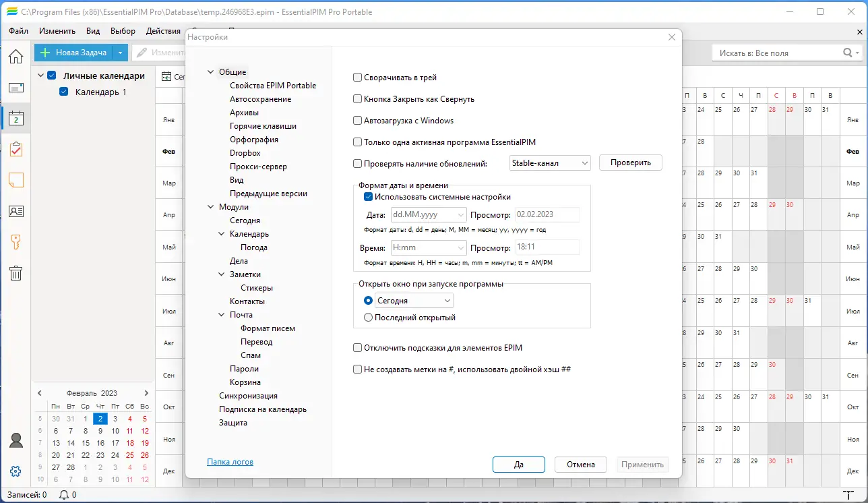Select the Последний открытый radio button

click(368, 318)
